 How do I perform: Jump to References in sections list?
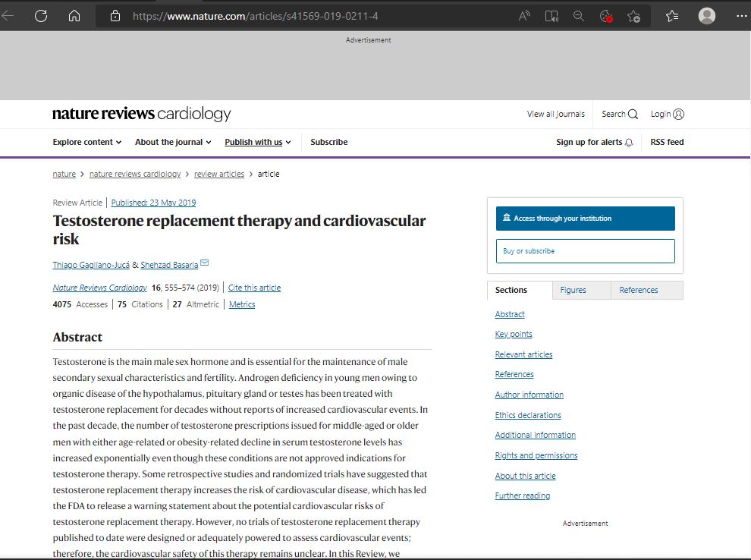pyautogui.click(x=514, y=374)
